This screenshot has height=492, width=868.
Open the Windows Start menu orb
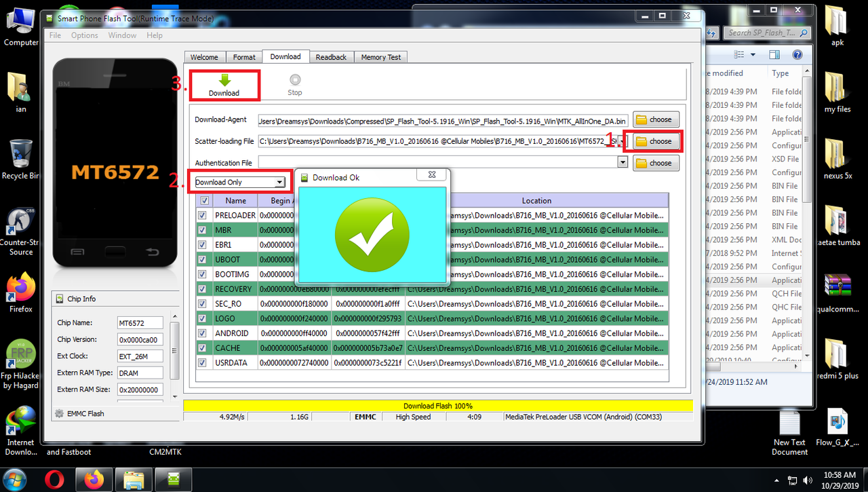[16, 479]
